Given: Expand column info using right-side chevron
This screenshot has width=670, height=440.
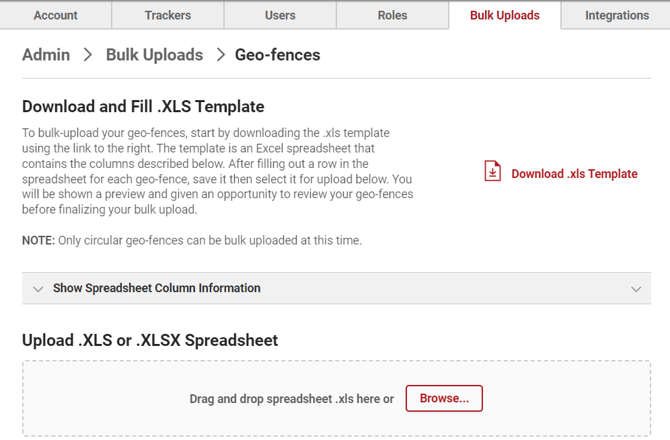Looking at the screenshot, I should (x=636, y=289).
